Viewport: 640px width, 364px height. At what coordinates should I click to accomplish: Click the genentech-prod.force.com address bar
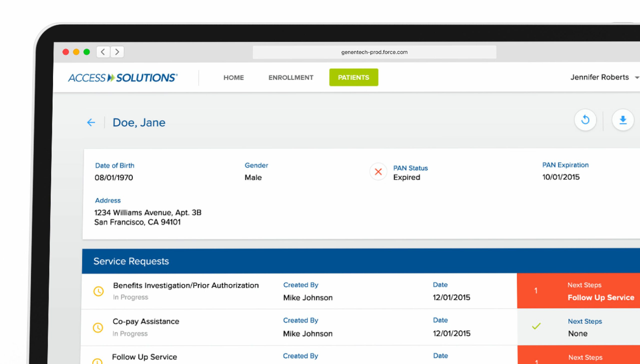point(374,52)
